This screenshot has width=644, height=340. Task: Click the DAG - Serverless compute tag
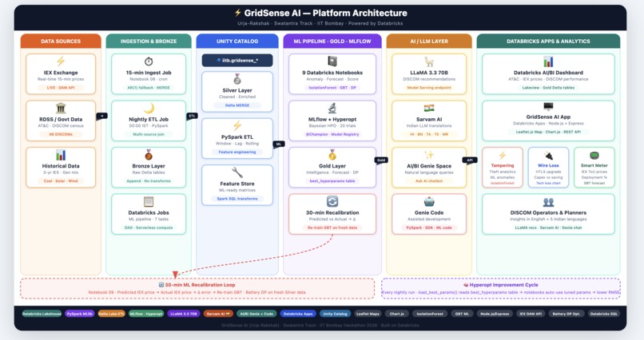click(x=149, y=228)
